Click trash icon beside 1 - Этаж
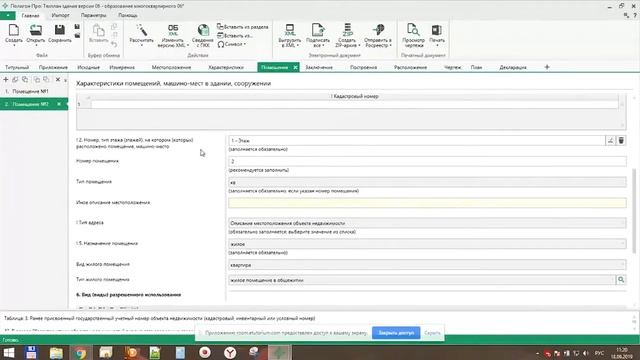 click(621, 140)
